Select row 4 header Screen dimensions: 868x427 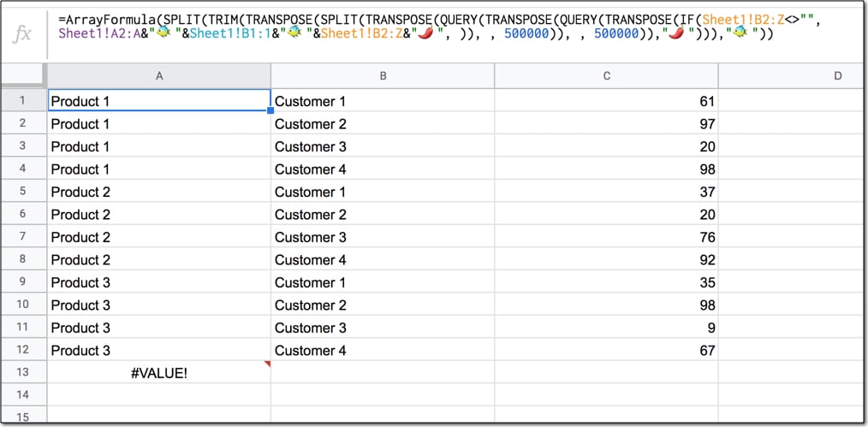point(23,169)
